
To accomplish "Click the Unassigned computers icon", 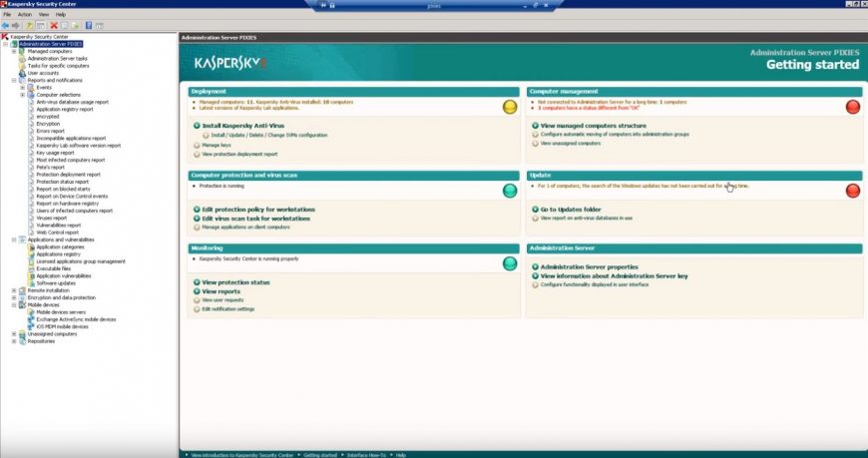I will 22,334.
